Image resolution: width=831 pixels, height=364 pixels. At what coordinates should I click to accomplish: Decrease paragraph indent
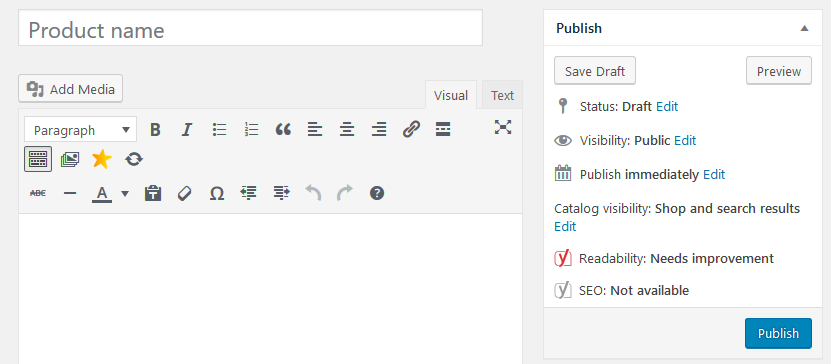(x=249, y=193)
